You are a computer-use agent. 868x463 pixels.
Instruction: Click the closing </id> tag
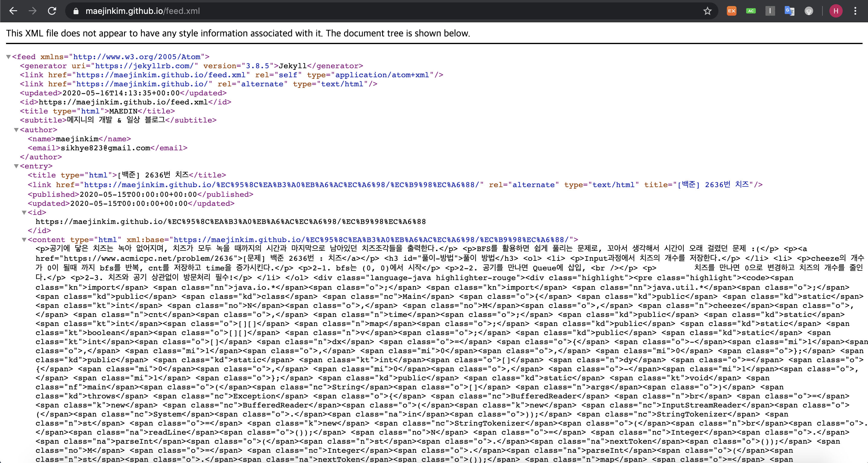pos(39,231)
